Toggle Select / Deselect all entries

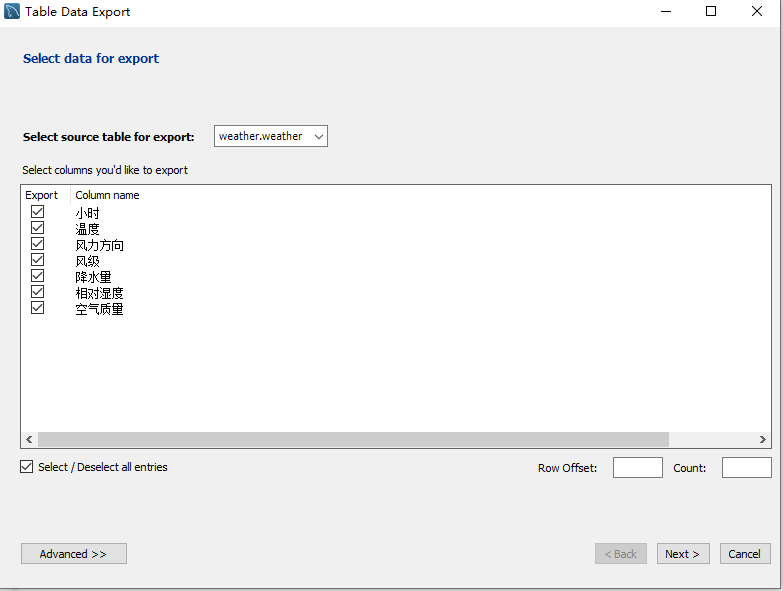click(27, 467)
